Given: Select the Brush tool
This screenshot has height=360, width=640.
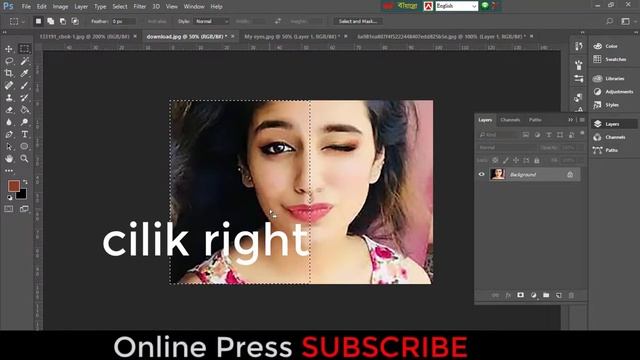Looking at the screenshot, I should [x=24, y=85].
